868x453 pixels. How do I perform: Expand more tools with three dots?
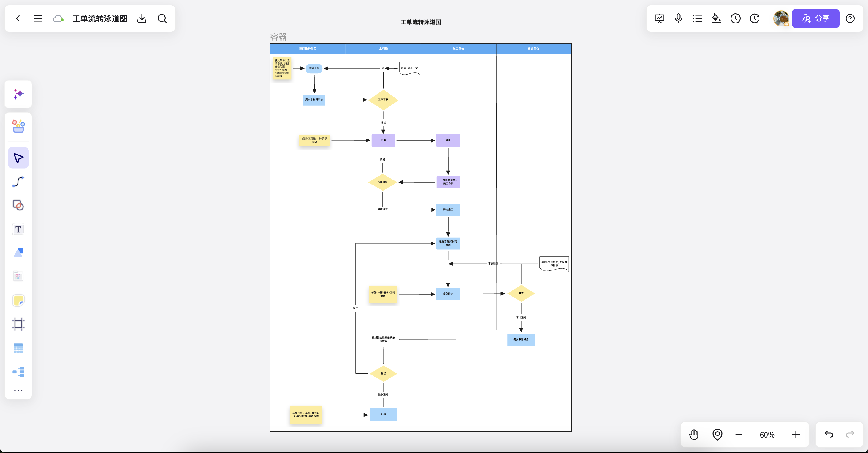18,391
